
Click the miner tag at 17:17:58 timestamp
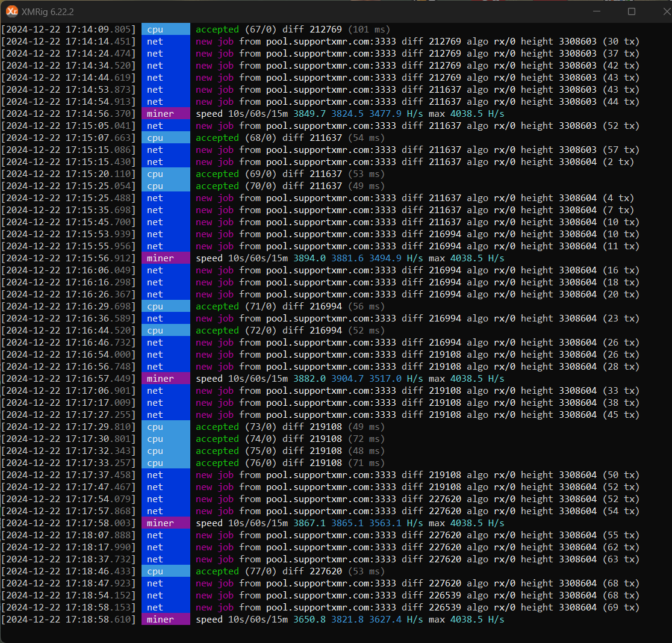tap(160, 523)
